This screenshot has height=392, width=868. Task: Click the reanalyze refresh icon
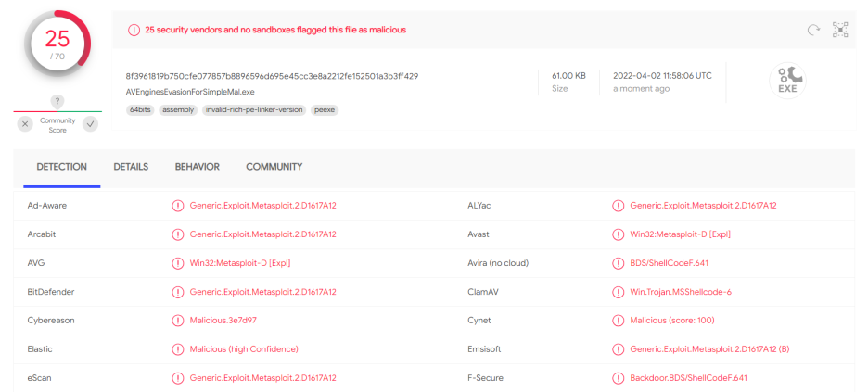coord(813,30)
